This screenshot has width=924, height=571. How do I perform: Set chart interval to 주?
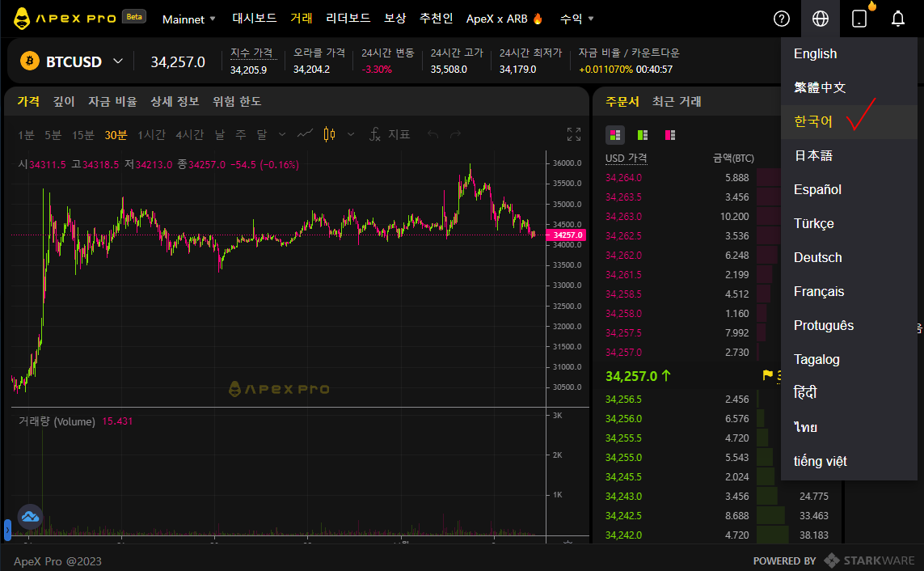[x=240, y=135]
